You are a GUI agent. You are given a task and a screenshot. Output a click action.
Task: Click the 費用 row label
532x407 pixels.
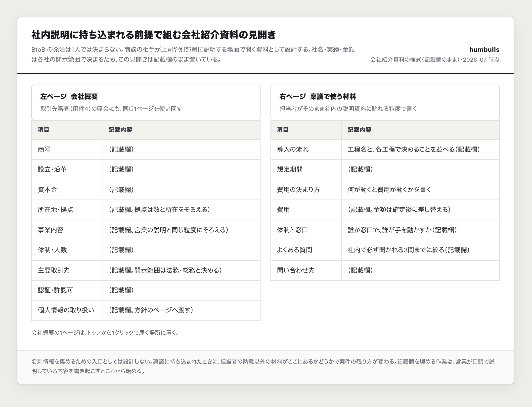click(x=283, y=210)
